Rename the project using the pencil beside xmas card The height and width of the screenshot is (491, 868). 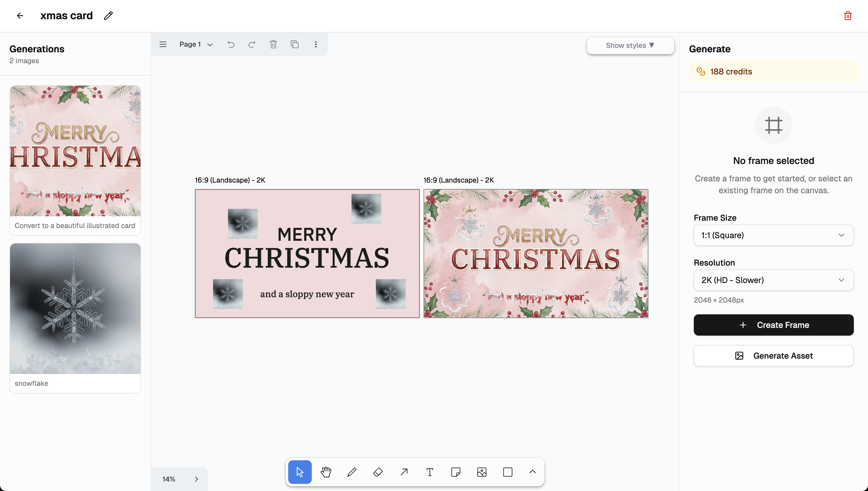108,16
